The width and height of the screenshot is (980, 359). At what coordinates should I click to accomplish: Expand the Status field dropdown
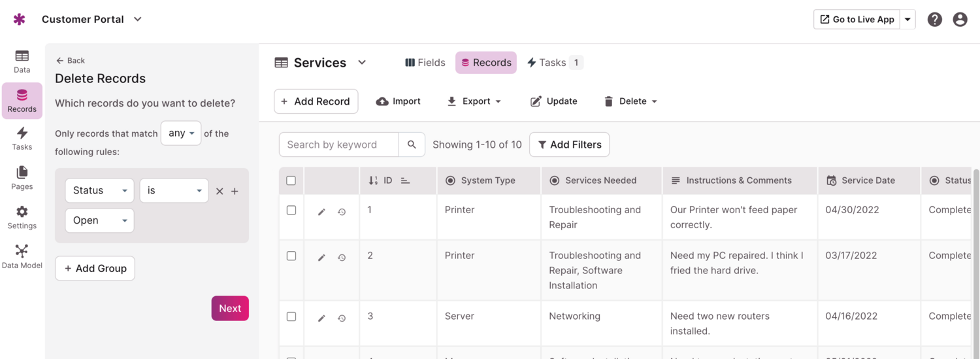point(99,190)
